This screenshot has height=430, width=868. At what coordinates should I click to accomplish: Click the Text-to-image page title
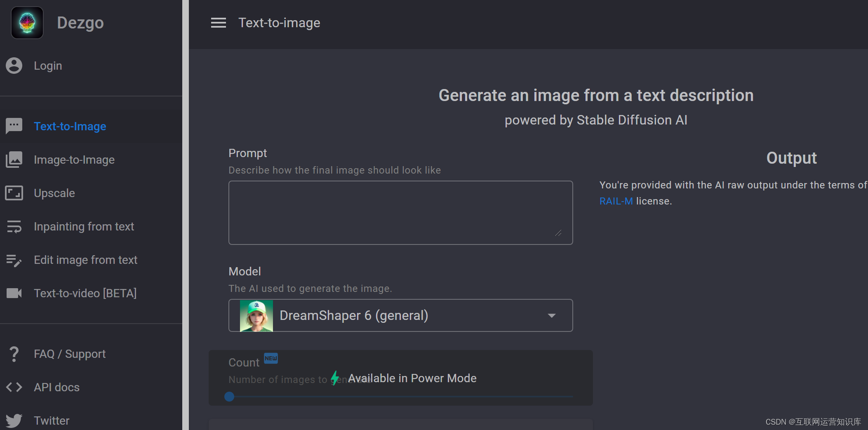coord(279,23)
